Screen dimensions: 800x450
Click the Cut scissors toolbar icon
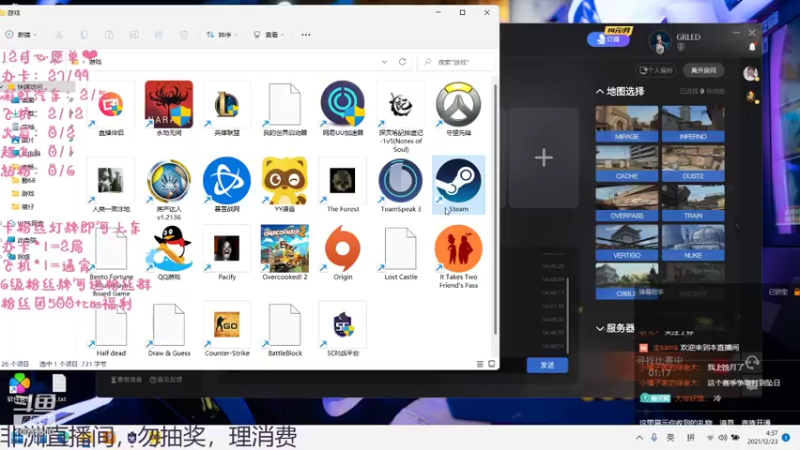(59, 35)
